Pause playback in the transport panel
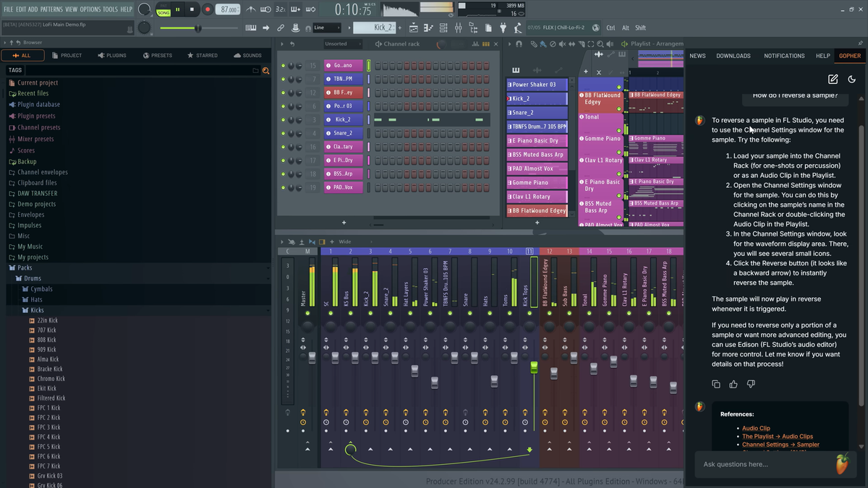Screen dimensions: 868x488 [x=177, y=9]
